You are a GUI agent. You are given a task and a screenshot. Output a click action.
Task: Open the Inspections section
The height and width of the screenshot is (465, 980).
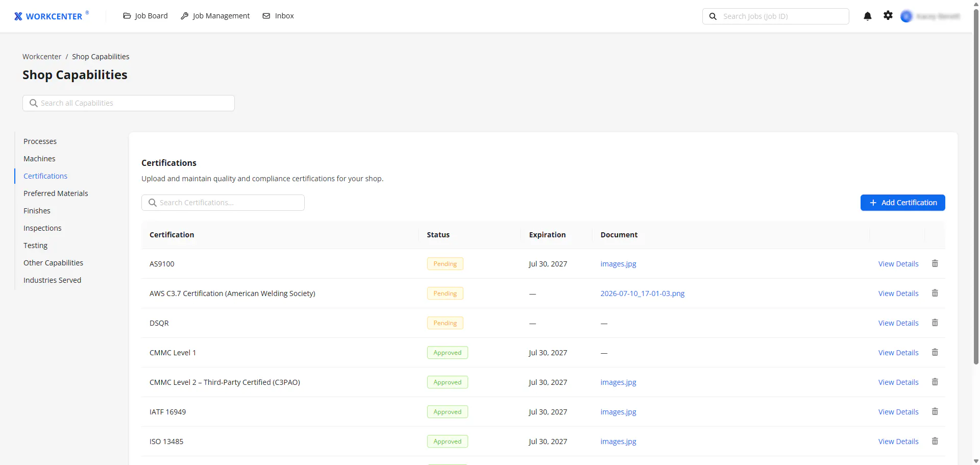click(42, 228)
